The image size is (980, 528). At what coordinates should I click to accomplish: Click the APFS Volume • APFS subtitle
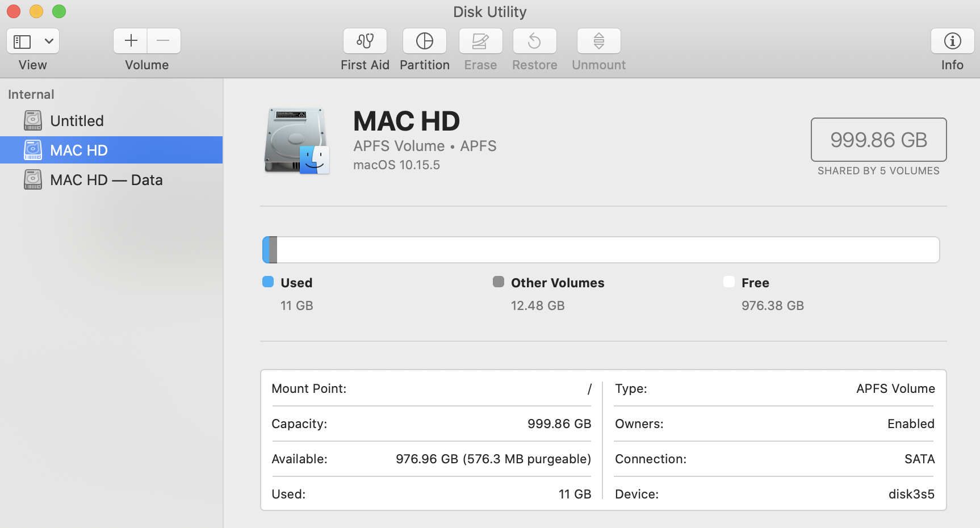coord(425,146)
